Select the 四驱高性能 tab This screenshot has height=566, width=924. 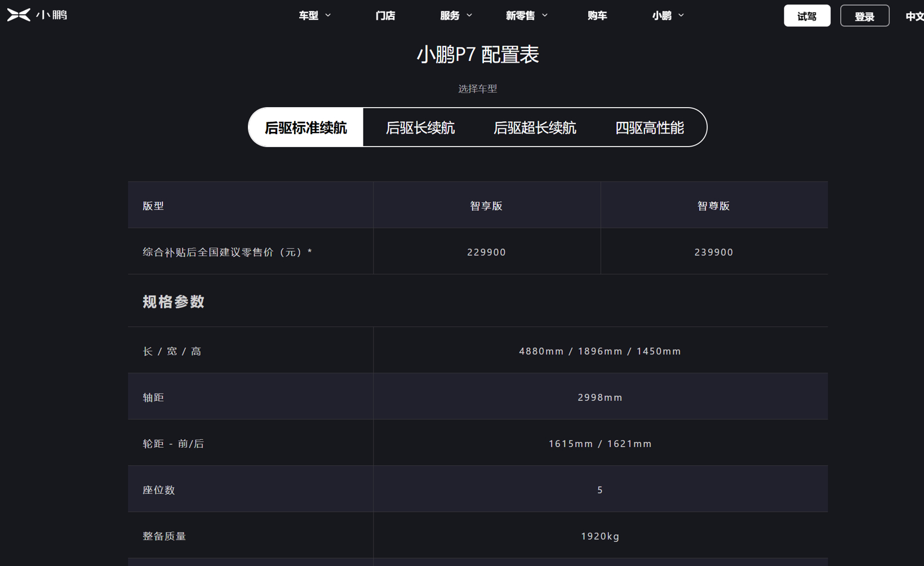pyautogui.click(x=650, y=127)
